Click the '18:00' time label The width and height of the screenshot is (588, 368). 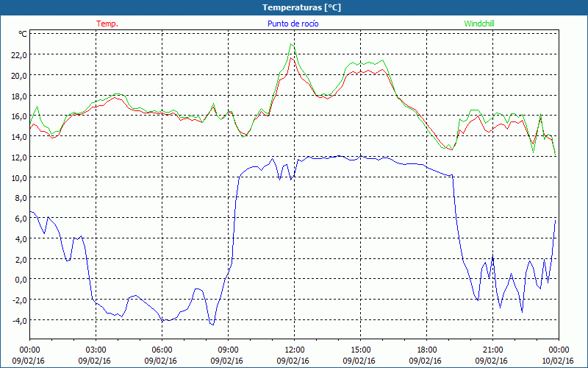[427, 350]
